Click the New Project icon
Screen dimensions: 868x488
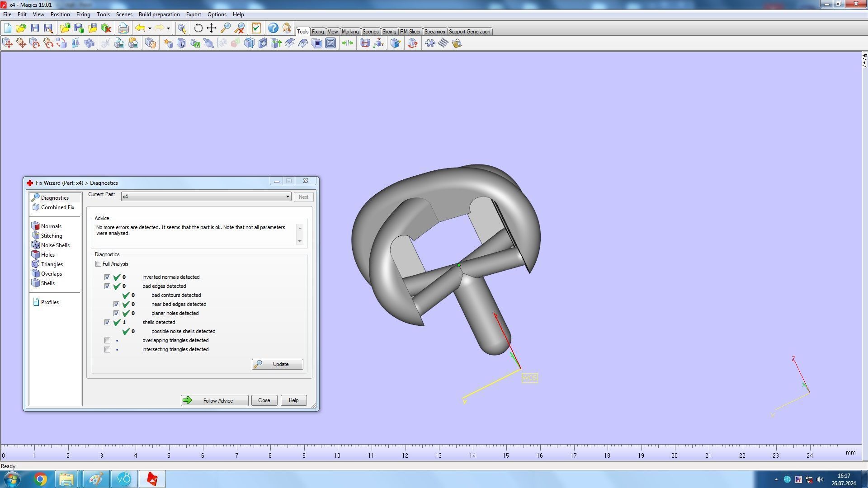[x=8, y=28]
